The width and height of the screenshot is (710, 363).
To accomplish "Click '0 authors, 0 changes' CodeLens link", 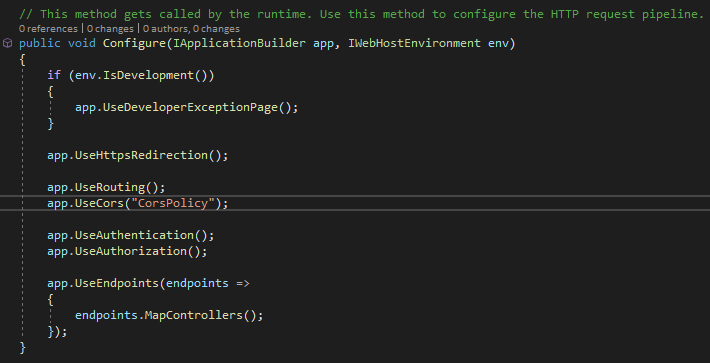I will click(x=191, y=29).
